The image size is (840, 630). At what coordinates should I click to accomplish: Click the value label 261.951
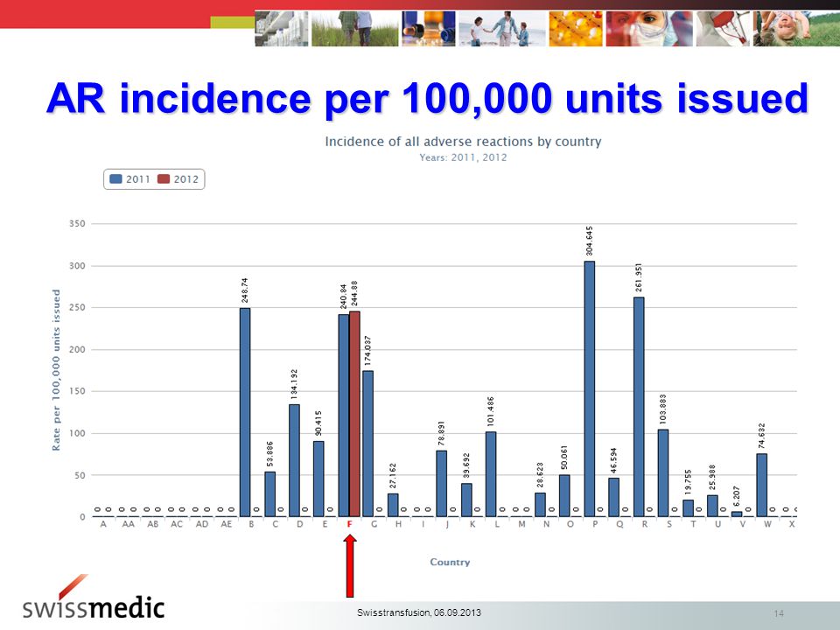639,277
